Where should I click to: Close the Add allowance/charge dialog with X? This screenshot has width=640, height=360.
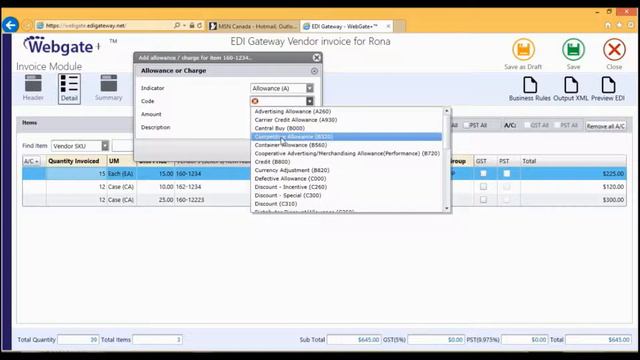[316, 58]
